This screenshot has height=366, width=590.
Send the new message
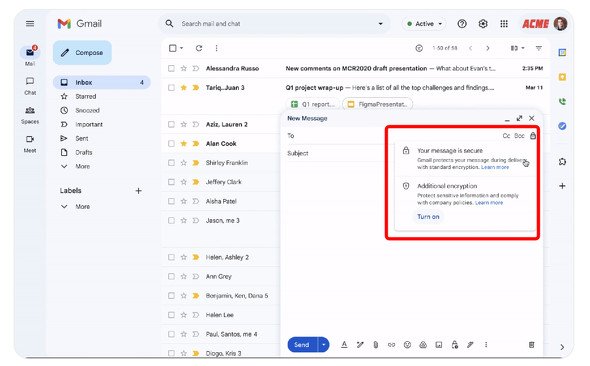tap(302, 345)
